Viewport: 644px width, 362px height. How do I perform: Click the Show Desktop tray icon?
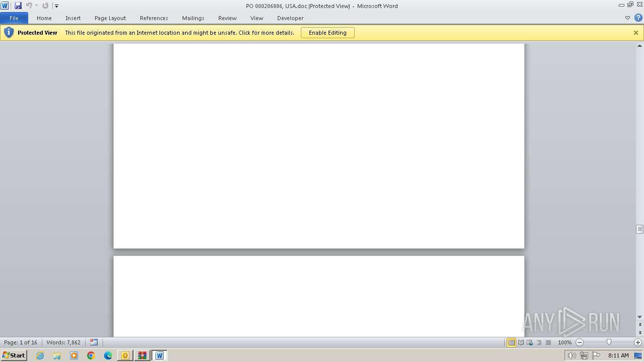pyautogui.click(x=638, y=355)
